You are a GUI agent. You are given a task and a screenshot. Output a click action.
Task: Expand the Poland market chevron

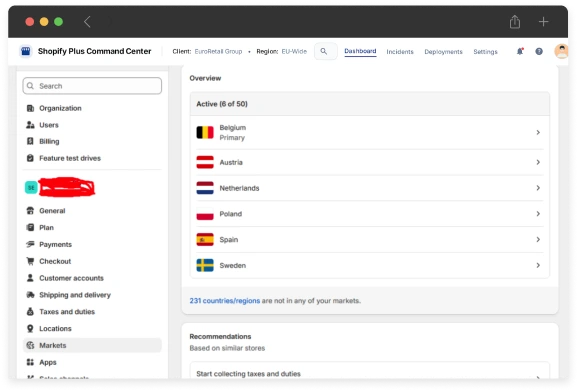538,214
